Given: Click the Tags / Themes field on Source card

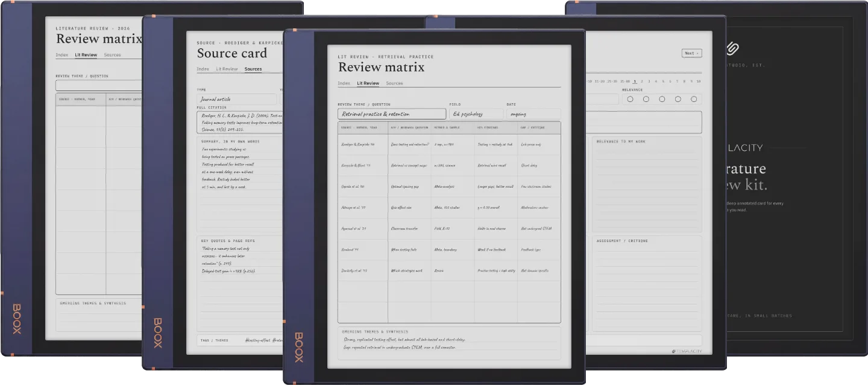Looking at the screenshot, I should (x=240, y=340).
